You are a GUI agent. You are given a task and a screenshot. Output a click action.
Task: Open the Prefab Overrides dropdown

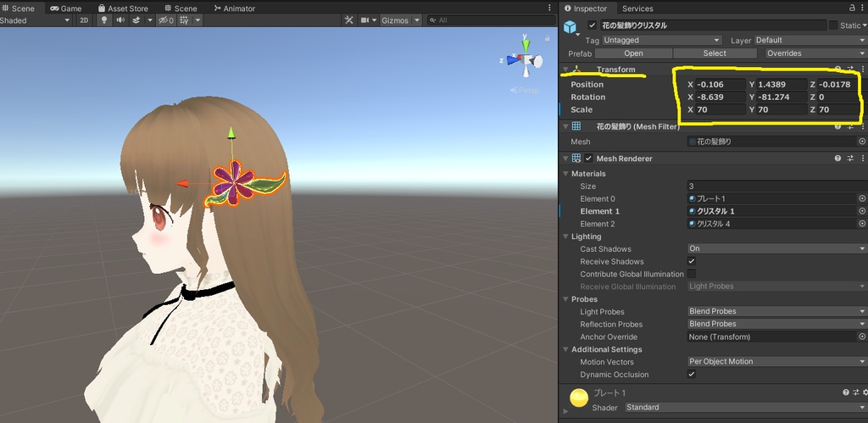(816, 53)
